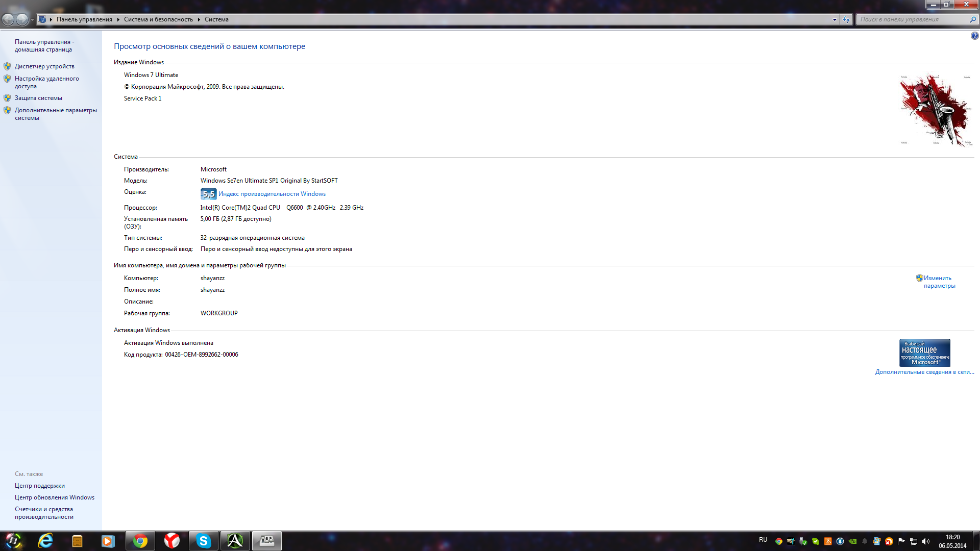This screenshot has height=551, width=980.
Task: Open additional information online link
Action: tap(924, 372)
